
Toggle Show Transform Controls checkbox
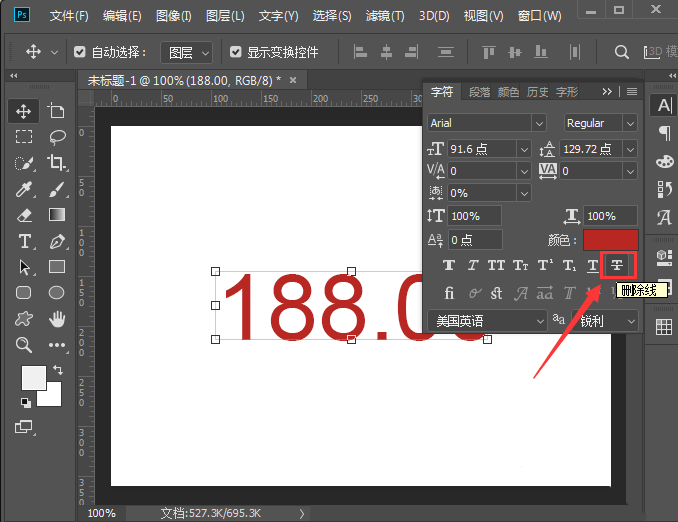[235, 52]
